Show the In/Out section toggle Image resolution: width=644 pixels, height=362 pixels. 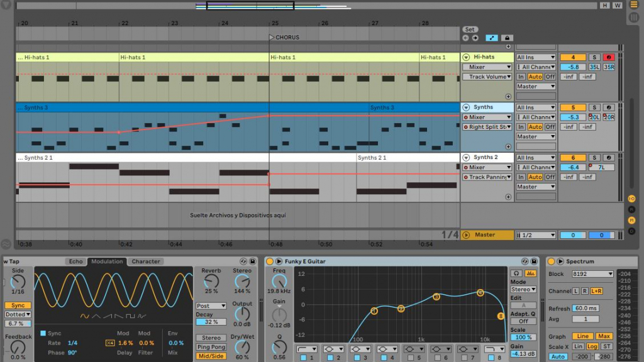pyautogui.click(x=631, y=199)
